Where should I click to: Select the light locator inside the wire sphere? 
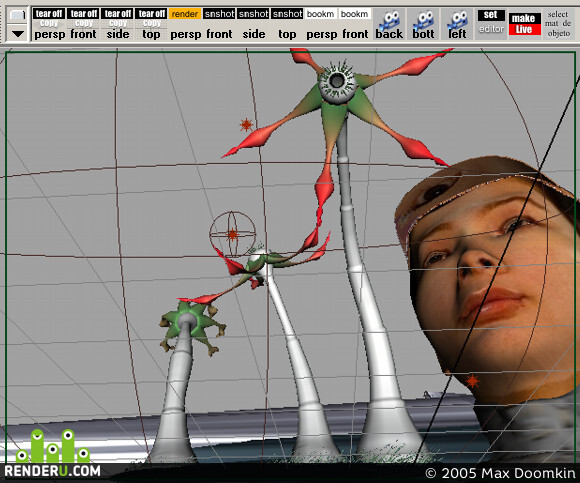232,234
